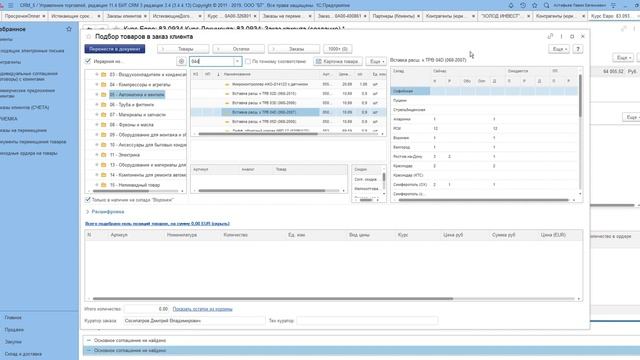The height and width of the screenshot is (360, 640).
Task: Click Количество column header in lower table
Action: pyautogui.click(x=236, y=235)
